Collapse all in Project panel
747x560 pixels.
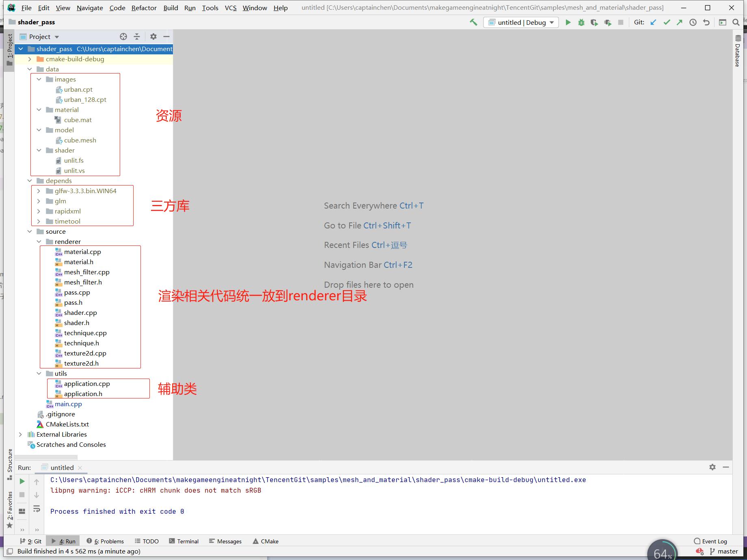point(137,37)
